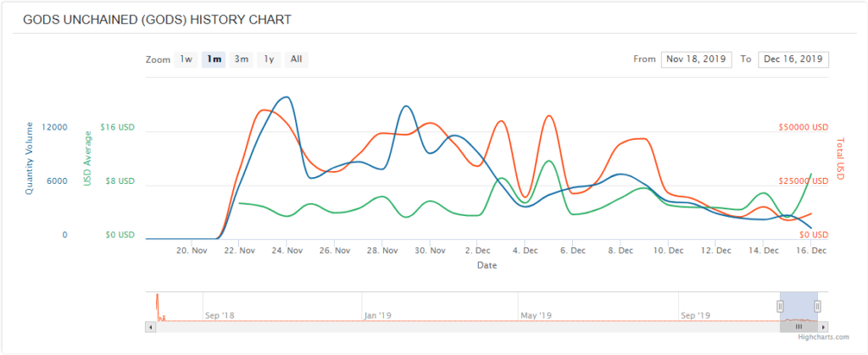
Task: Open the Highcharts.com credit link
Action: pyautogui.click(x=823, y=336)
